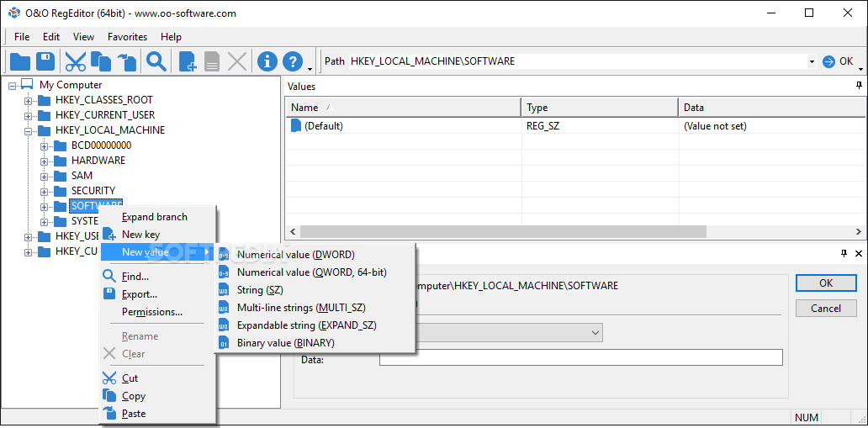
Task: Click the question mark help icon
Action: point(293,61)
